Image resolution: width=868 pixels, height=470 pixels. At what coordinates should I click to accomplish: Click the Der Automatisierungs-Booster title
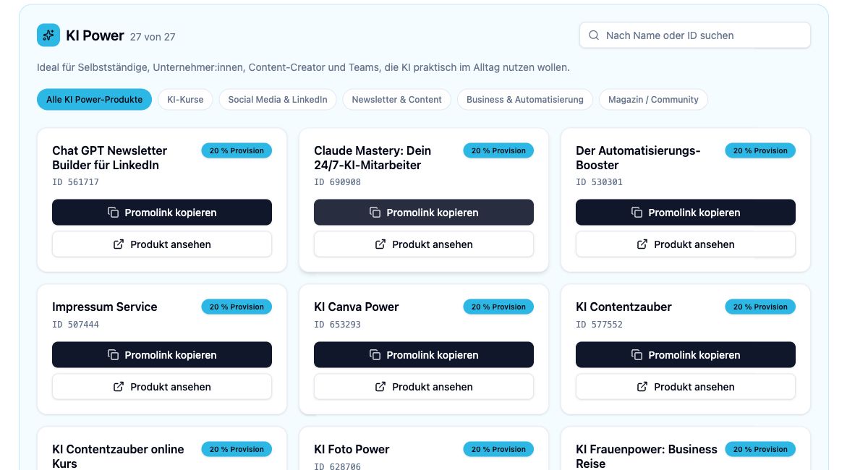tap(638, 158)
